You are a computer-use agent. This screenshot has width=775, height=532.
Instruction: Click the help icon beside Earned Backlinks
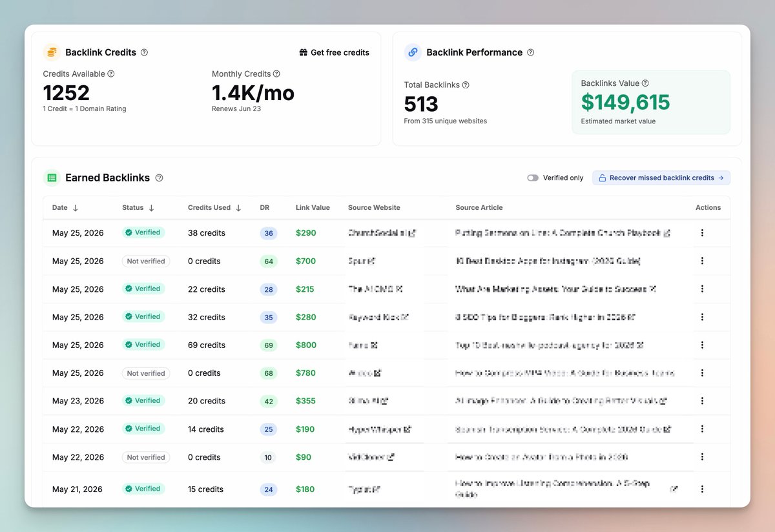point(160,178)
